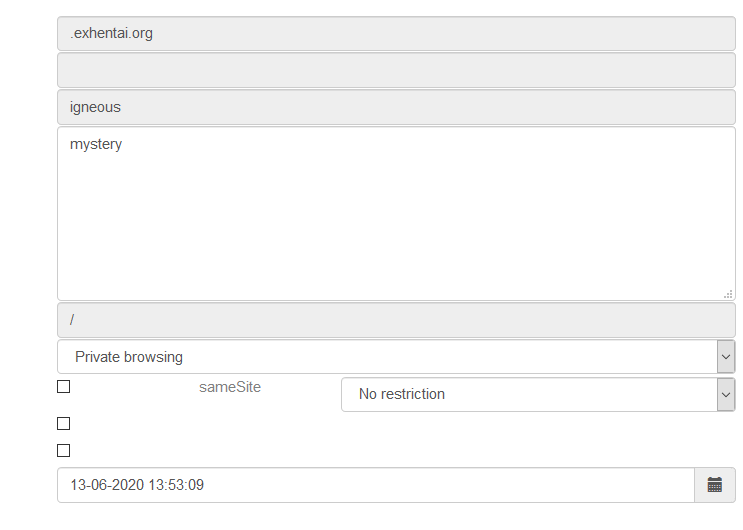
Task: Expand the Private browsing dropdown arrow
Action: (726, 356)
